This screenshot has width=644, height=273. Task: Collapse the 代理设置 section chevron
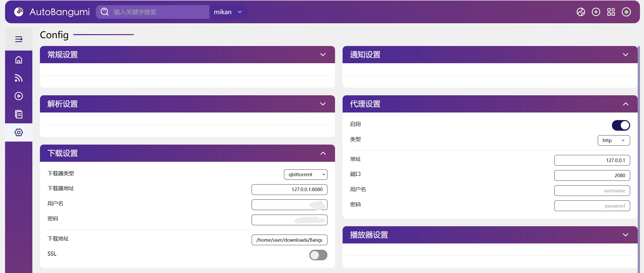(625, 104)
